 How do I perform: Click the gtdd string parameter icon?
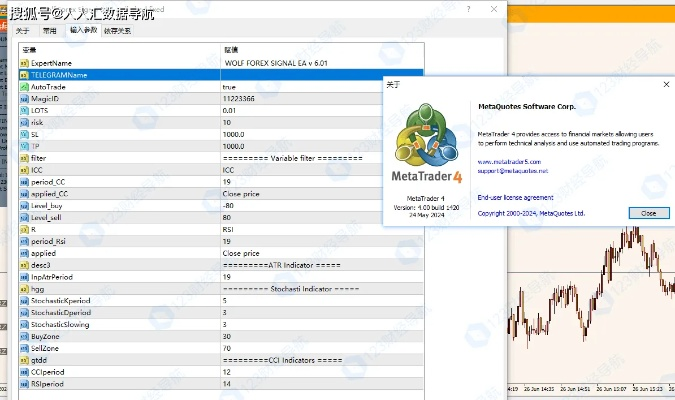[x=24, y=360]
